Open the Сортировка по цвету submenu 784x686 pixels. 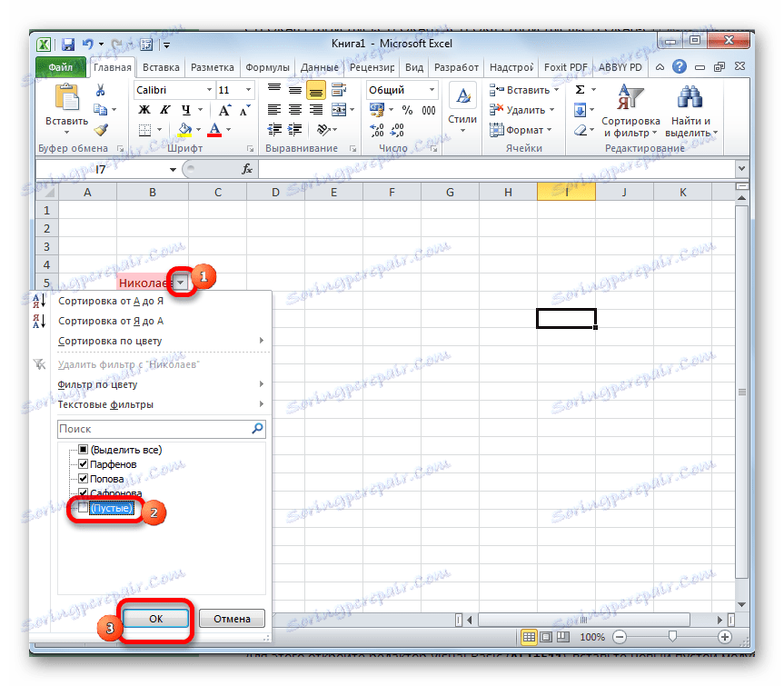(x=150, y=341)
